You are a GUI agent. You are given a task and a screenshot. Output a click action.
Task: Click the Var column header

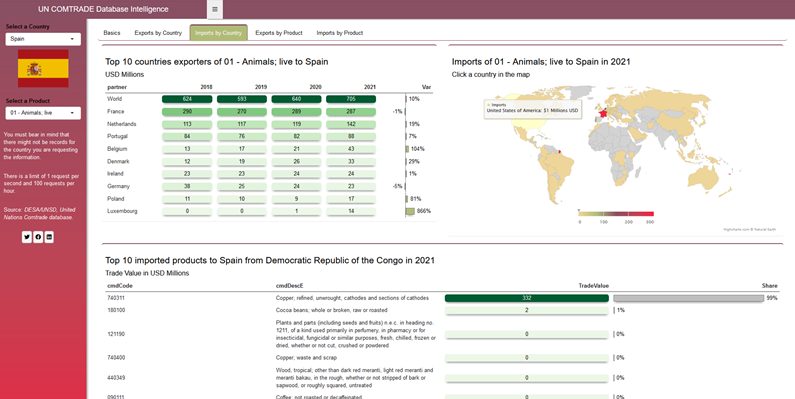click(x=426, y=87)
